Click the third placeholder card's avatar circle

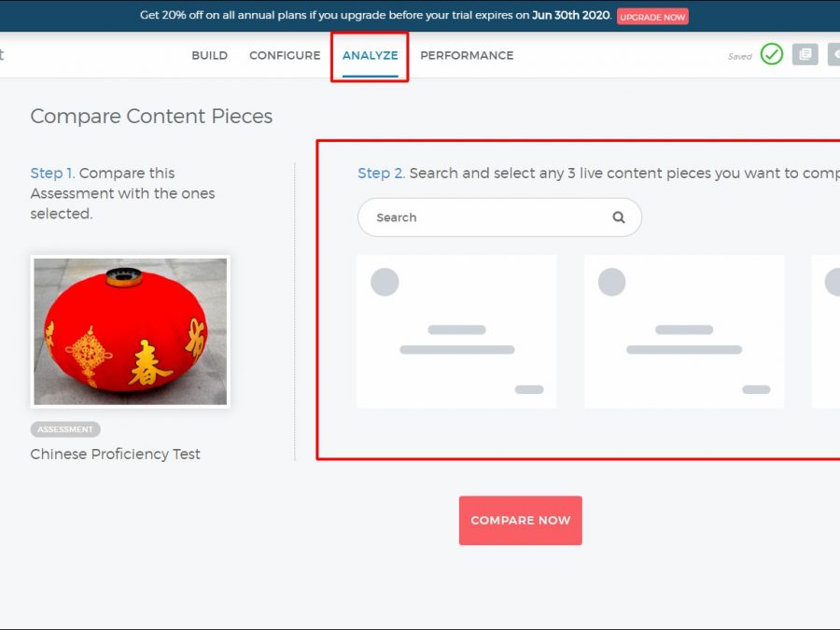(833, 282)
